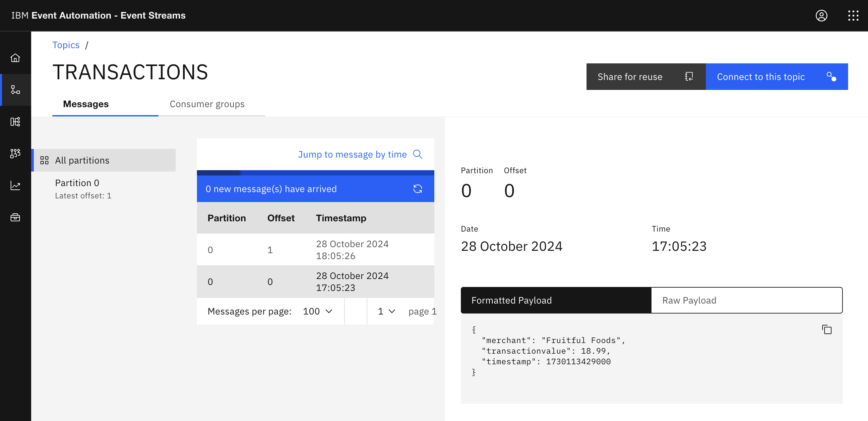This screenshot has height=421, width=868.
Task: Open the Schema registry sidebar icon
Action: tap(15, 122)
